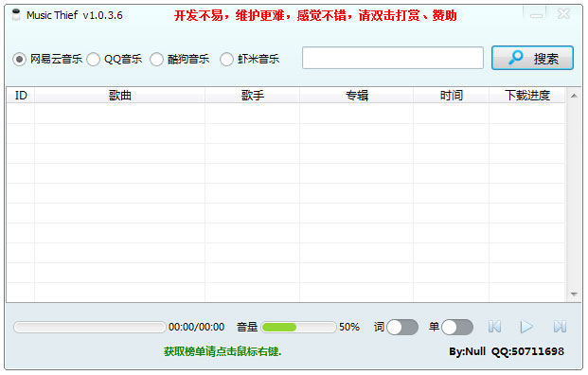588x375 pixels.
Task: Click the previous track button
Action: (x=494, y=327)
